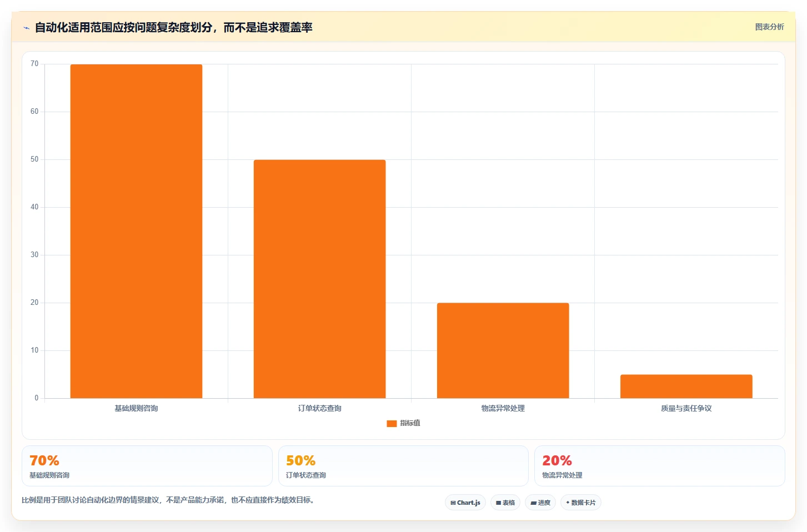Click the 指标值 legend label
This screenshot has height=532, width=807.
coord(410,423)
